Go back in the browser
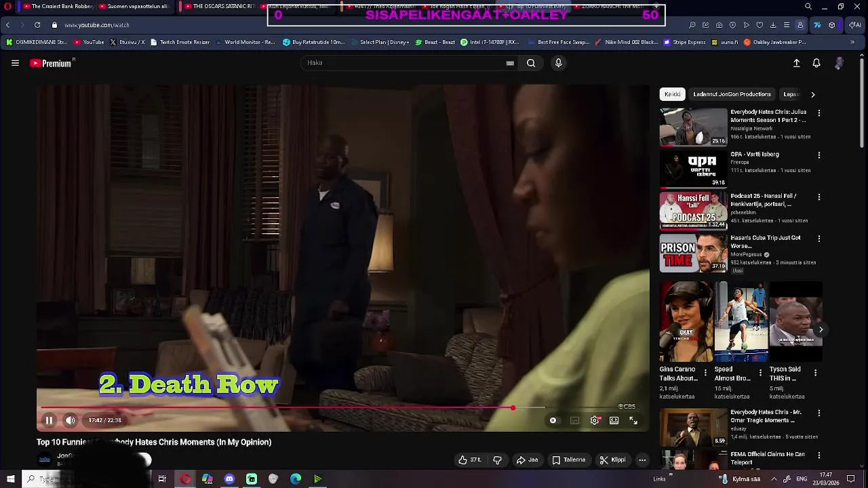Image resolution: width=868 pixels, height=488 pixels. 7,25
